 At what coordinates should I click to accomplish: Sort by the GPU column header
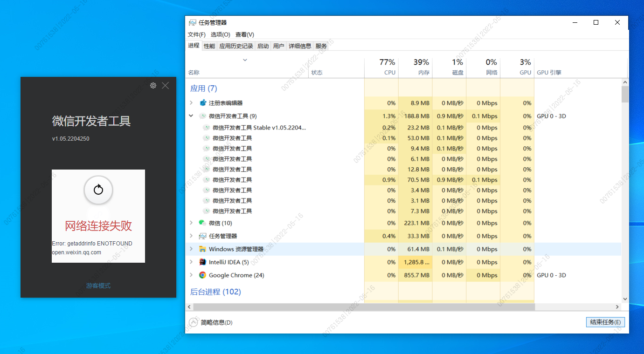[517, 67]
